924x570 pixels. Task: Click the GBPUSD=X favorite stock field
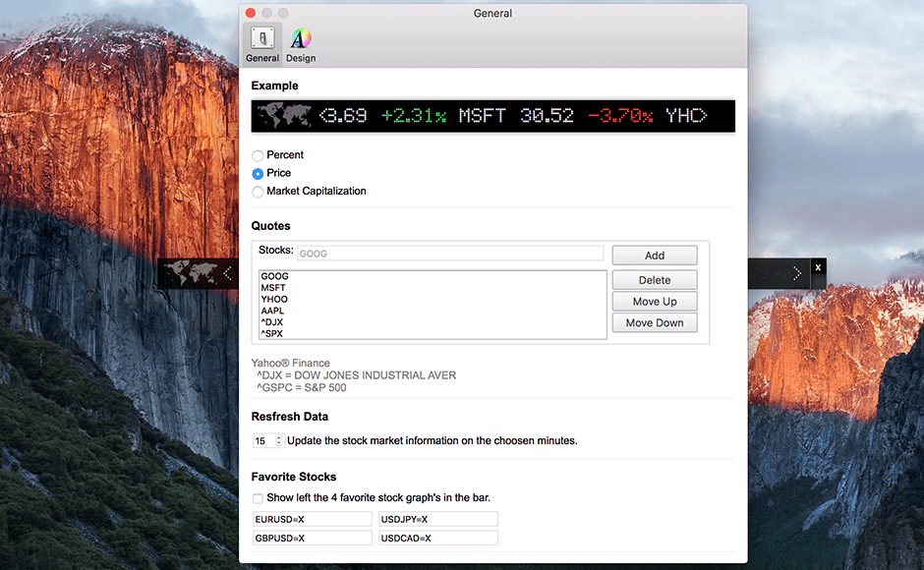(313, 538)
